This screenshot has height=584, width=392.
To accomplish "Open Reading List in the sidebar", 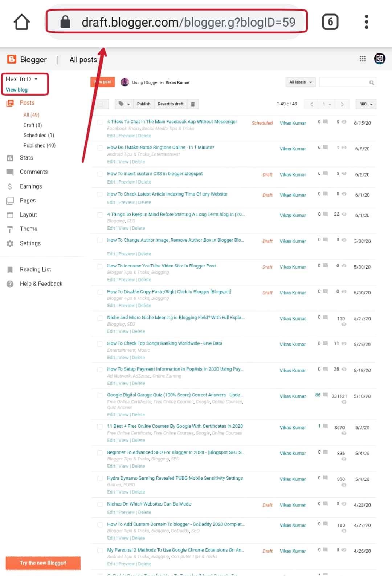I will (x=36, y=270).
